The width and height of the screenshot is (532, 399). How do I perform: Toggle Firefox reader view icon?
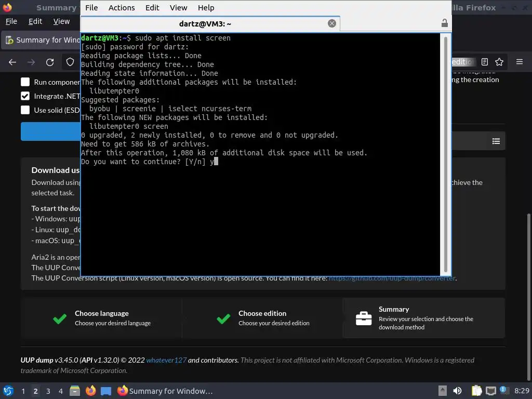[485, 62]
